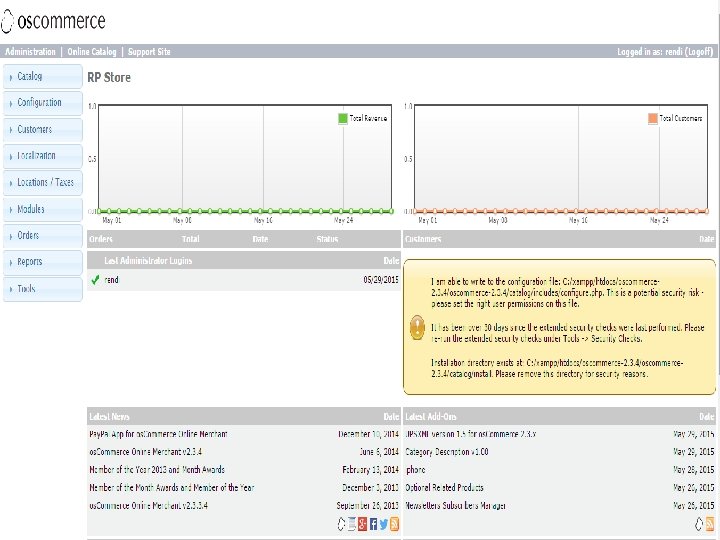Click the Total Customers chart area
Screen dimensions: 720x540
click(x=561, y=158)
